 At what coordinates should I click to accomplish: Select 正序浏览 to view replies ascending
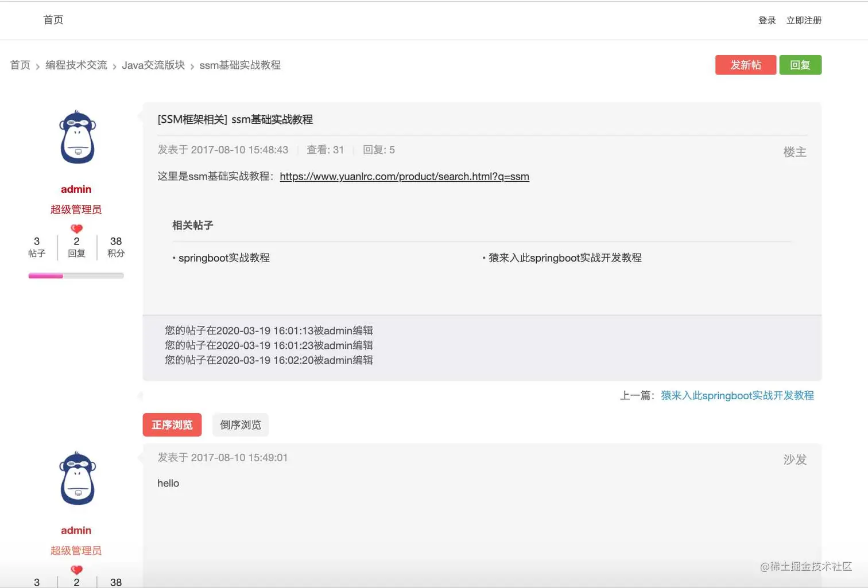click(172, 425)
